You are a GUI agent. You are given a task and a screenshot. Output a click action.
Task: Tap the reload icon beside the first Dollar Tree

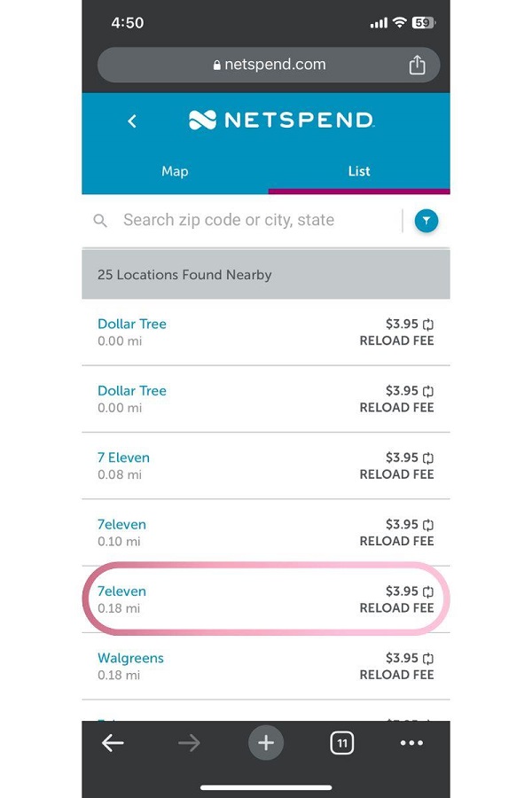(x=427, y=324)
